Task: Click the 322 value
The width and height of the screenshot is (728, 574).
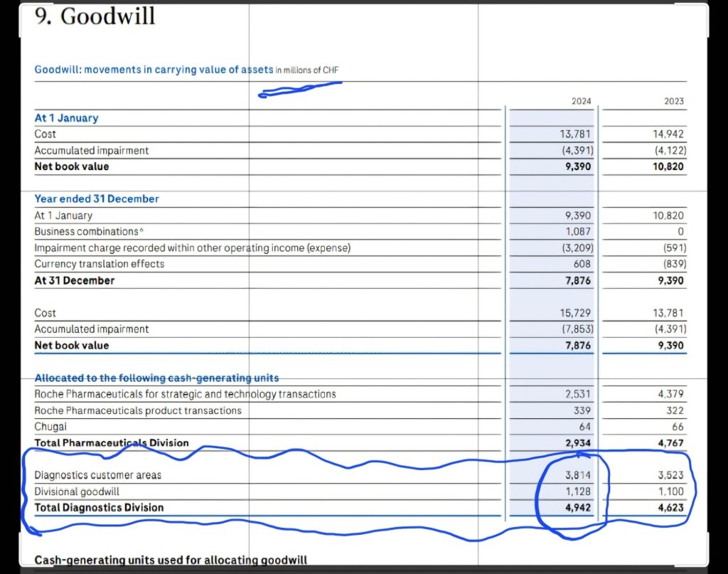Action: [x=675, y=410]
